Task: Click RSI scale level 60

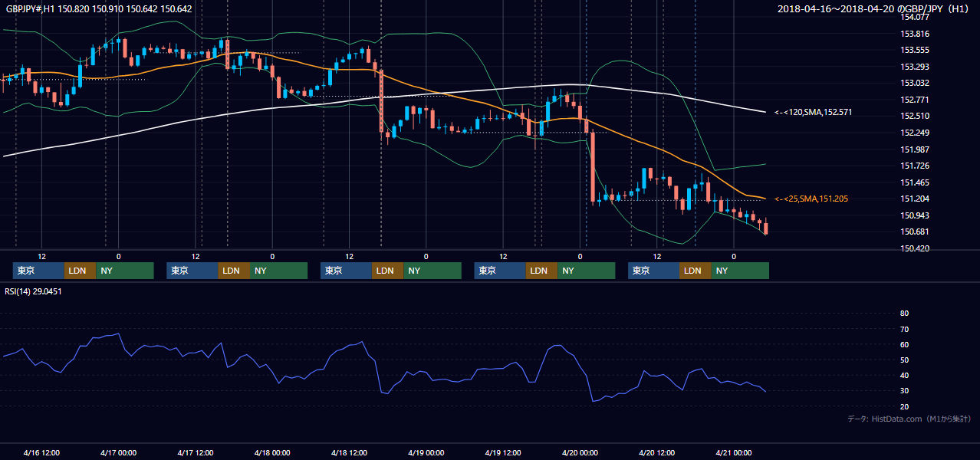Action: (904, 344)
